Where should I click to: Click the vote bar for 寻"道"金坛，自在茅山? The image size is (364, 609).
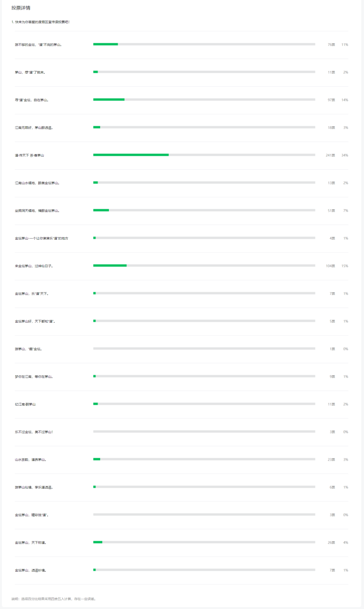(x=204, y=99)
